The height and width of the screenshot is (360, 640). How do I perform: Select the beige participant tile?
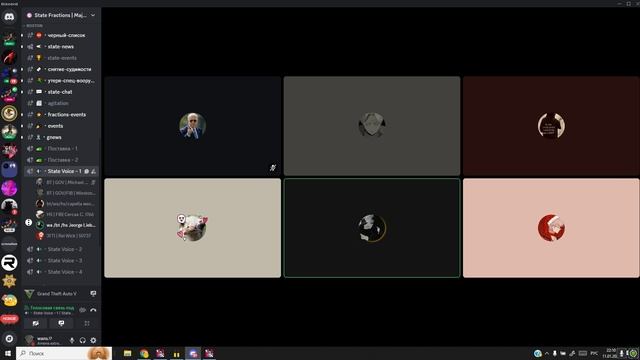193,228
